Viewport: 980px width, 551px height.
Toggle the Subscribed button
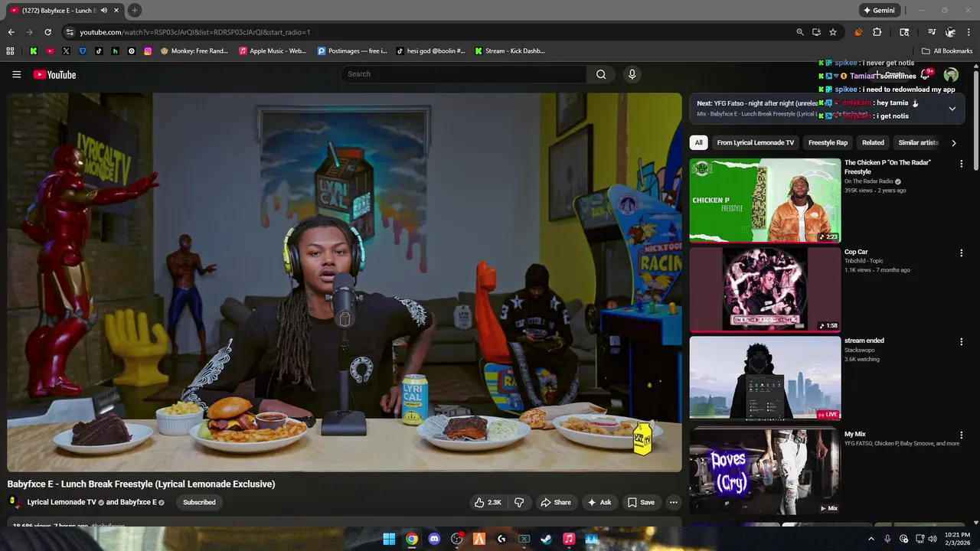(x=199, y=502)
